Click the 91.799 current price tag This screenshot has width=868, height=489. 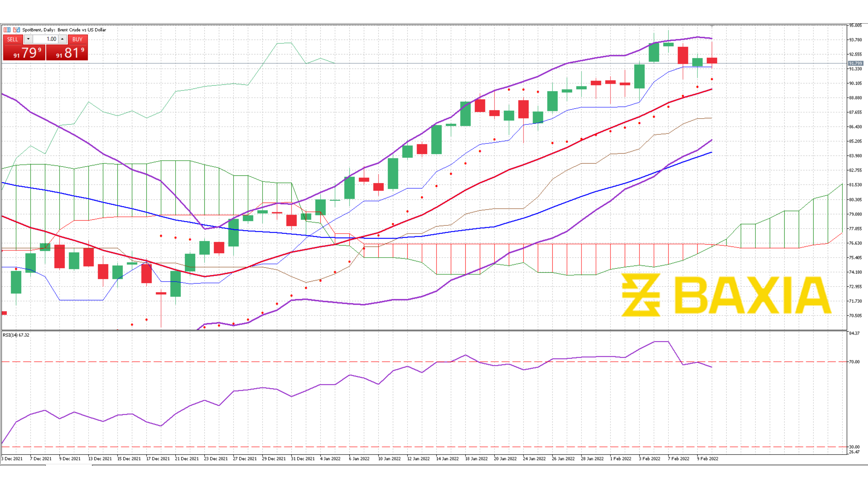coord(855,63)
